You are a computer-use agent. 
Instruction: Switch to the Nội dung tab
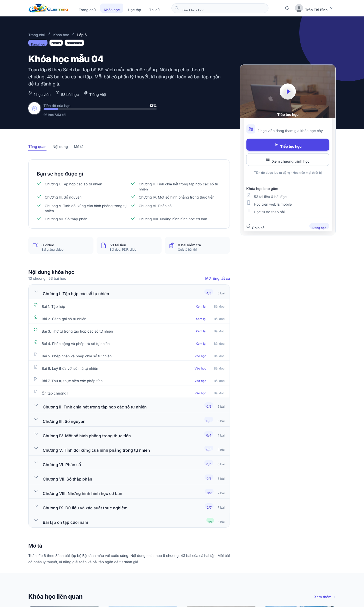[x=60, y=147]
